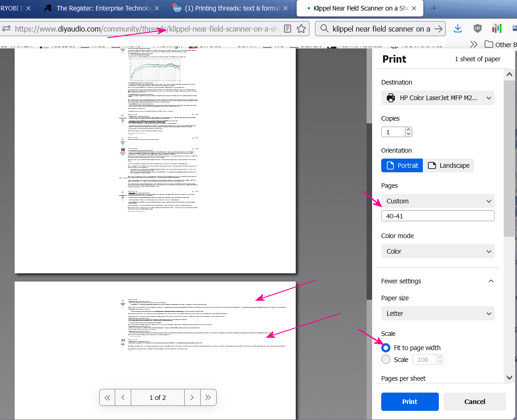
Task: Open the Color mode dropdown
Action: [437, 251]
